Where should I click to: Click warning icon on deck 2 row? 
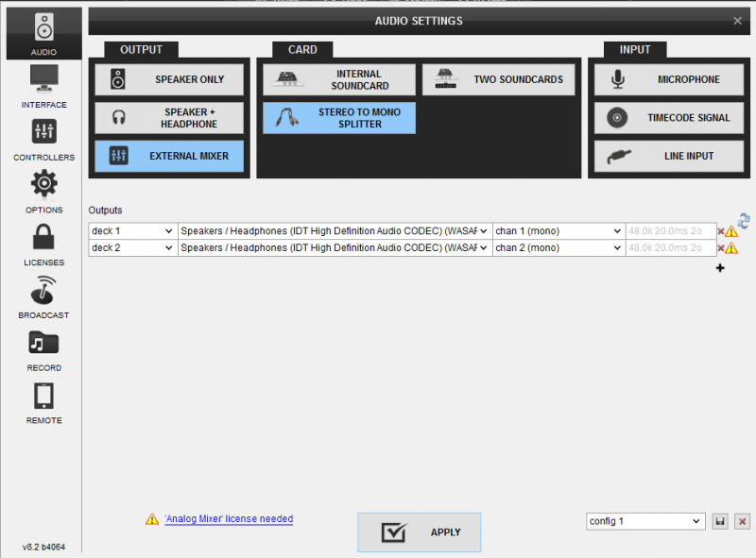coord(731,248)
